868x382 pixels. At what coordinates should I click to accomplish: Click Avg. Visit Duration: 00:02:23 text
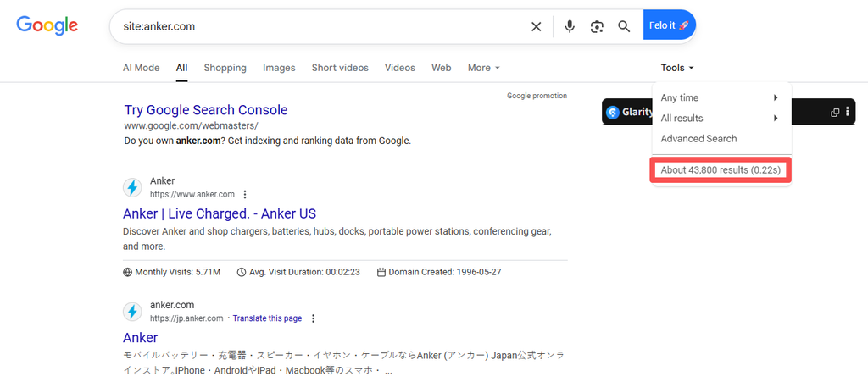[304, 272]
